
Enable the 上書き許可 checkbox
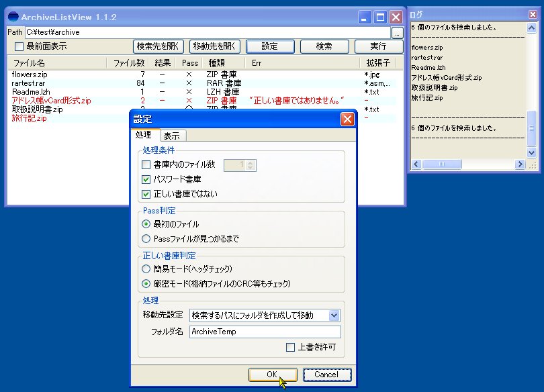coord(291,347)
